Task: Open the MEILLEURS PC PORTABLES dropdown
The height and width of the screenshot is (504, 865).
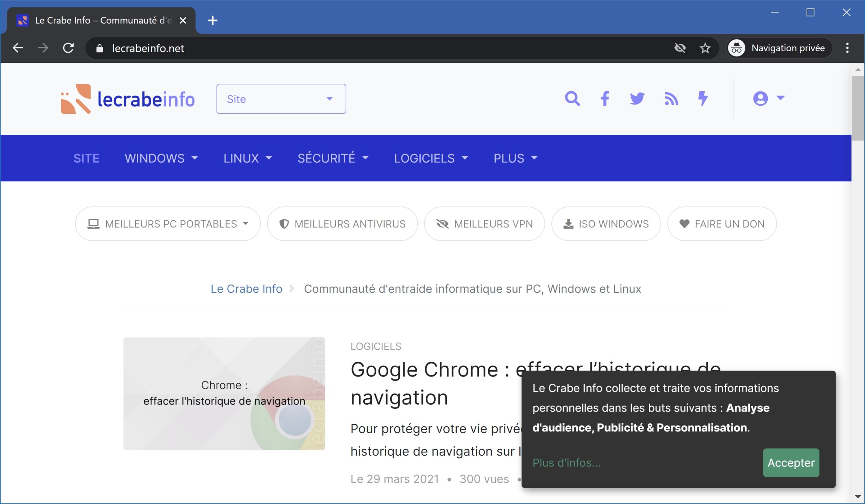Action: pyautogui.click(x=168, y=223)
